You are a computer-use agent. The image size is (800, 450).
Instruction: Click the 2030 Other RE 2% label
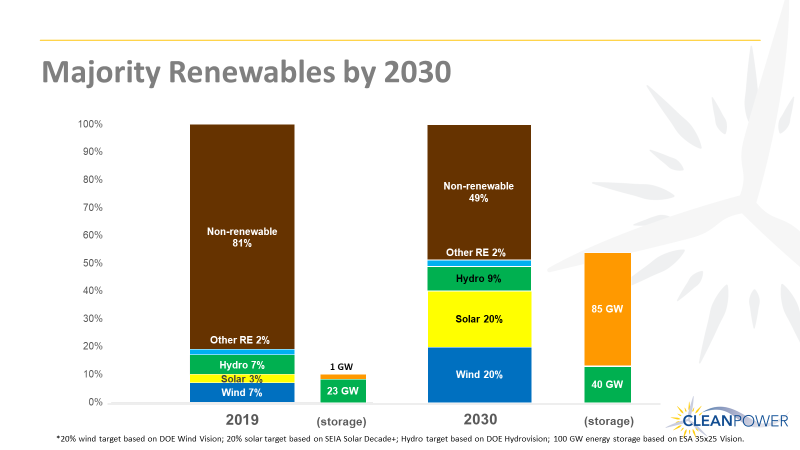click(x=478, y=252)
